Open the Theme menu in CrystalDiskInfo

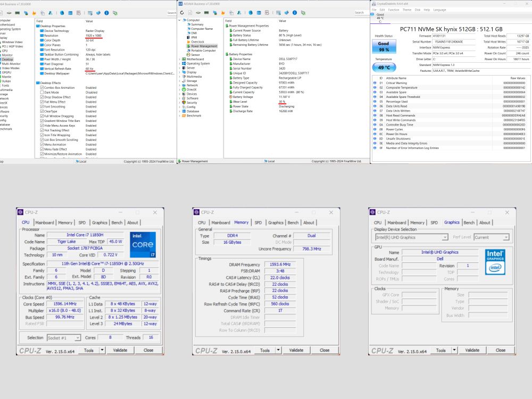pos(407,10)
